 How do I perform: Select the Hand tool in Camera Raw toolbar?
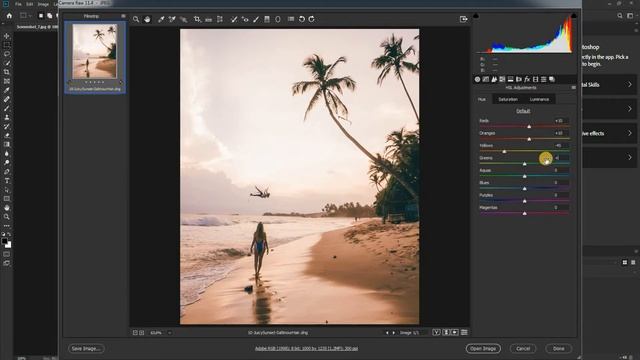click(147, 19)
